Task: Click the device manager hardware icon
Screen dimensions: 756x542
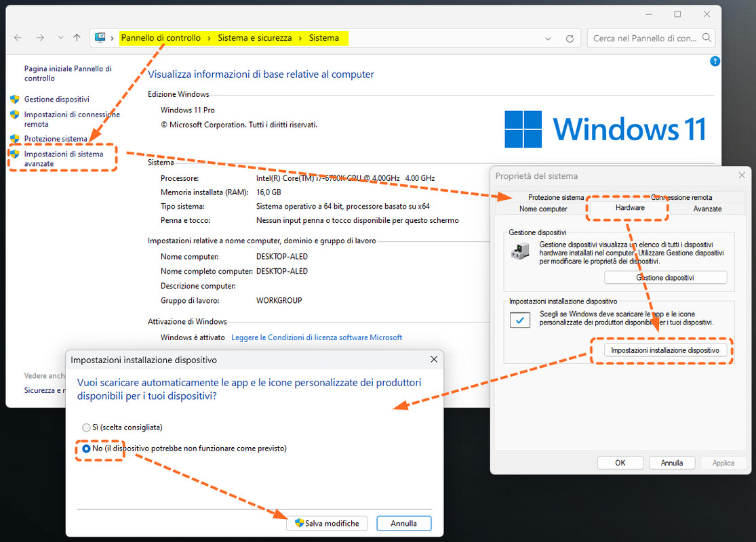Action: point(520,251)
